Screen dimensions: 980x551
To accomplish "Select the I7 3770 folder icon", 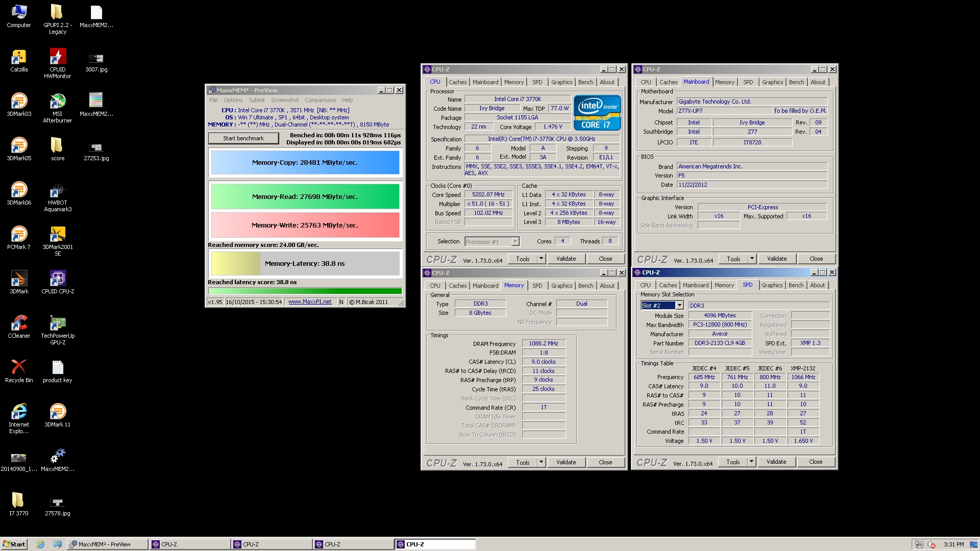I will tap(19, 504).
